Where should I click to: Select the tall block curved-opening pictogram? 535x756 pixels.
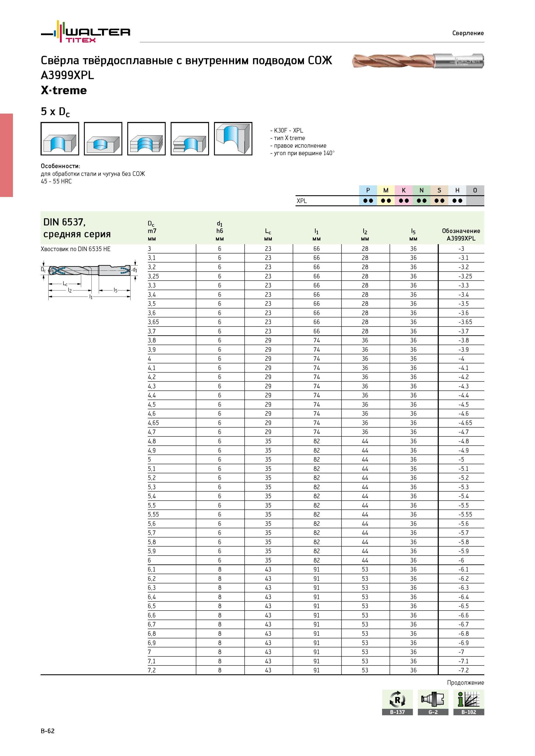pos(233,139)
